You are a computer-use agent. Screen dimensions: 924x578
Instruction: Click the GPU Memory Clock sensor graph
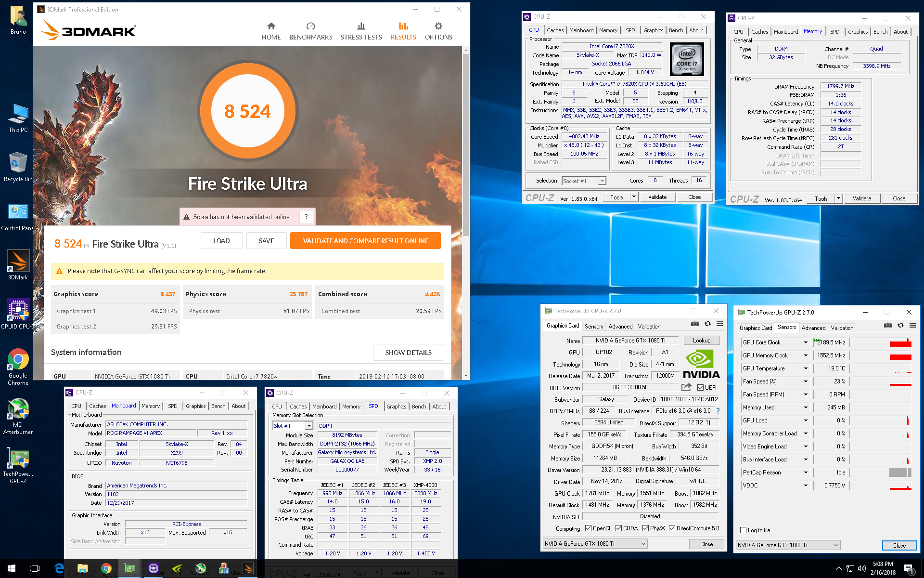[x=880, y=355]
